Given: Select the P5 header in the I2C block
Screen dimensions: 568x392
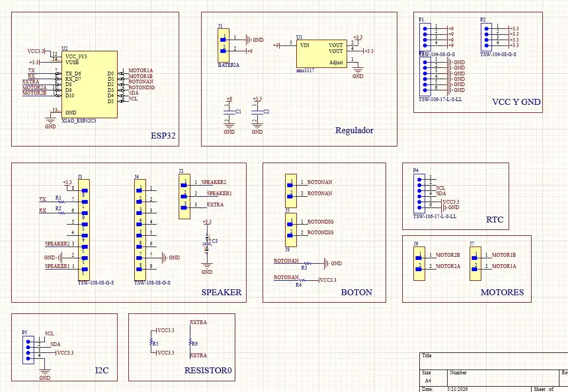Looking at the screenshot, I should click(x=28, y=350).
